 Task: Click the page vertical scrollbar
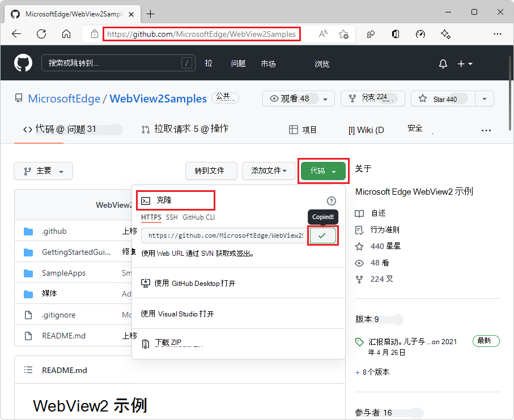coord(511,93)
